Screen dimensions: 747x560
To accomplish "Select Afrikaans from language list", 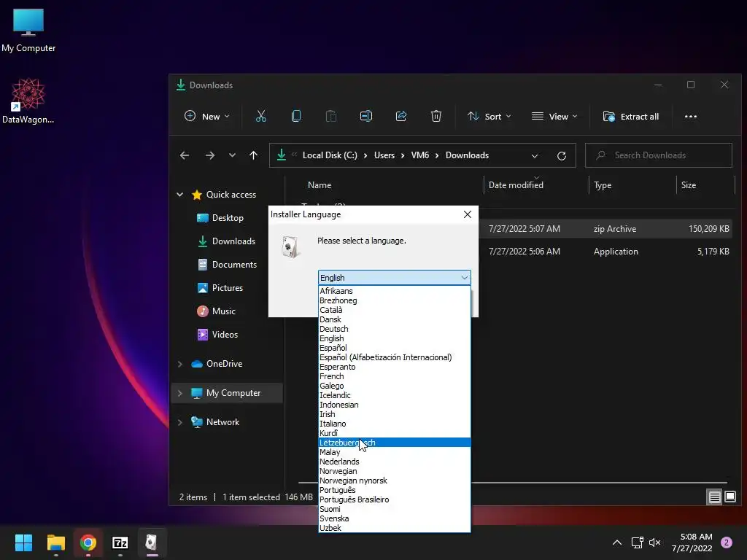I will point(395,291).
